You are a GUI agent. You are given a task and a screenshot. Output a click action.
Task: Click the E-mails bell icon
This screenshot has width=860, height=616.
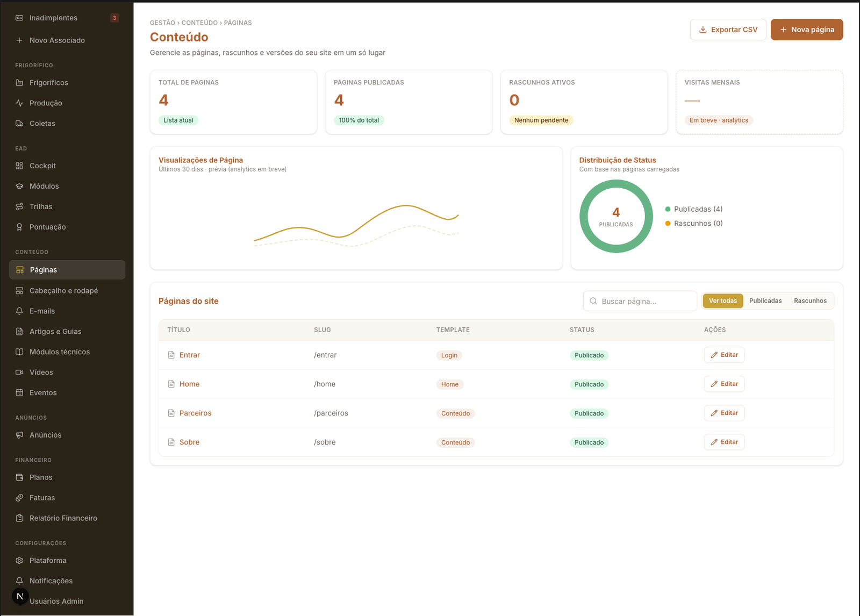19,311
